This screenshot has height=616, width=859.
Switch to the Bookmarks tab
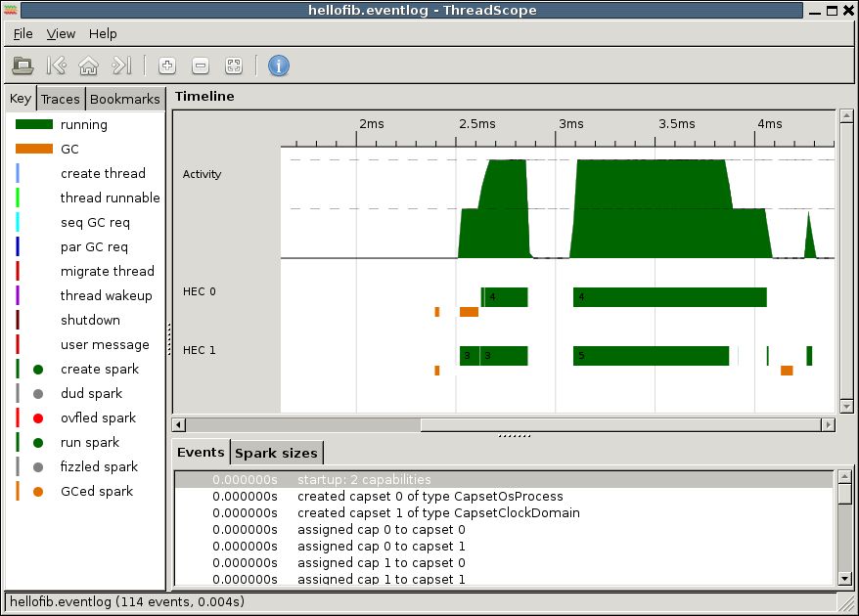[x=125, y=99]
